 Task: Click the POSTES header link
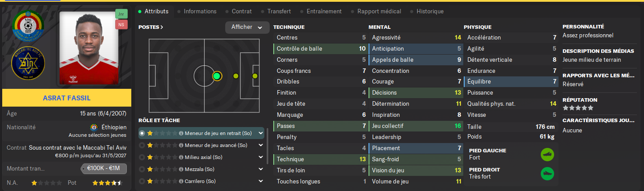point(151,27)
